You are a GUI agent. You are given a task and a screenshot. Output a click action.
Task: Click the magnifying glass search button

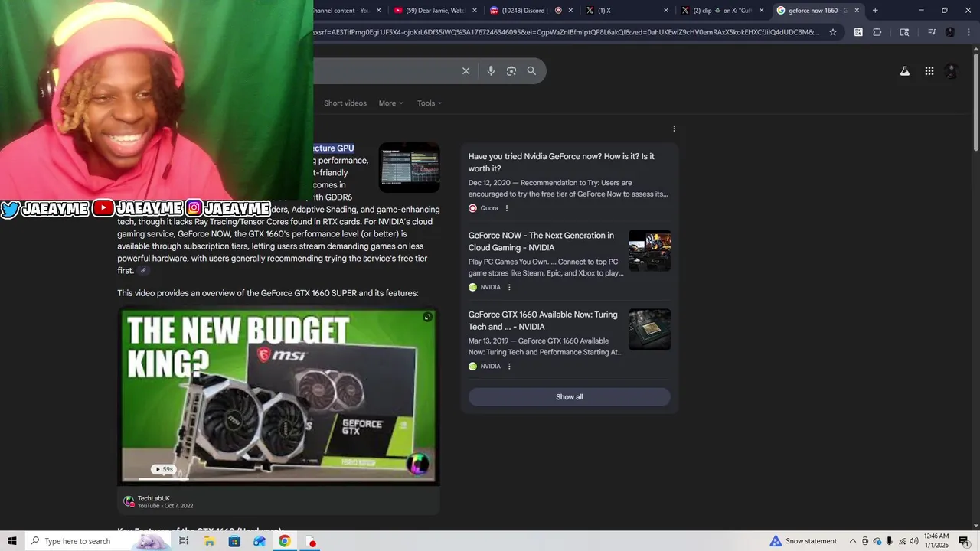click(x=531, y=71)
